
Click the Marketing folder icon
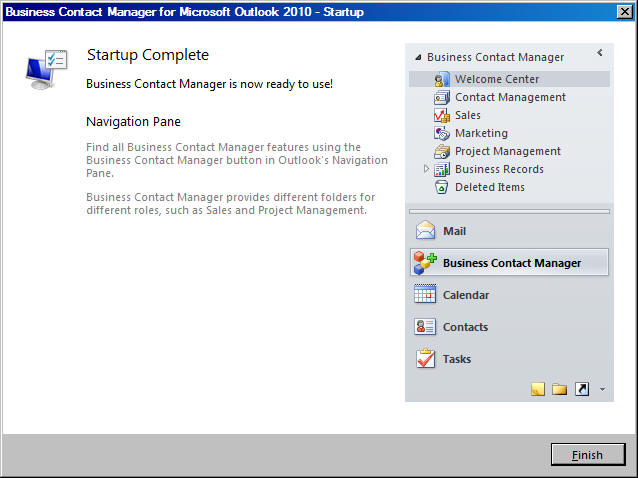pyautogui.click(x=441, y=133)
